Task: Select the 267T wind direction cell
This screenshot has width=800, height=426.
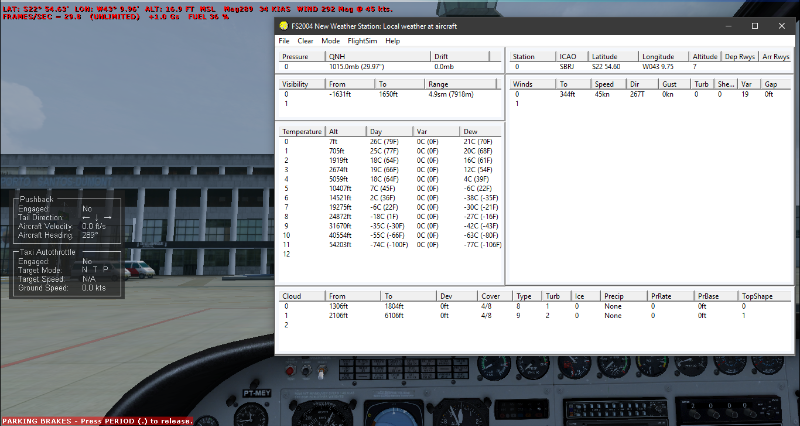Action: click(x=637, y=94)
